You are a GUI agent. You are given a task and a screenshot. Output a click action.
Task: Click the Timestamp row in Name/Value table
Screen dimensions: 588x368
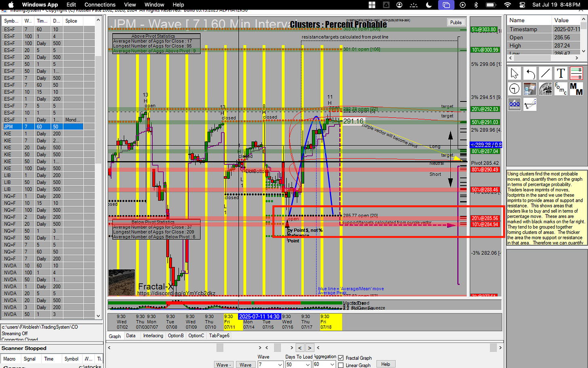coord(544,29)
